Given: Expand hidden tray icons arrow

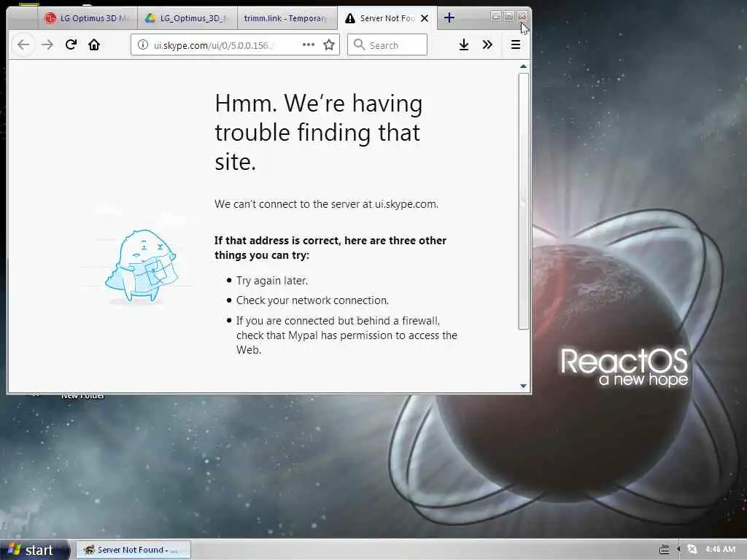Looking at the screenshot, I should 679,550.
